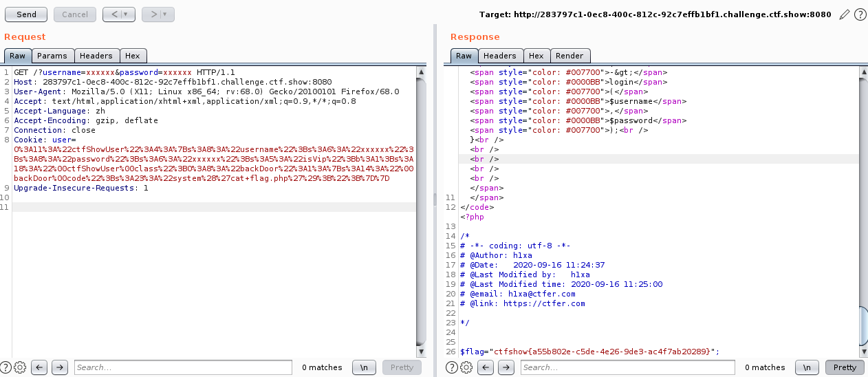Screen dimensions: 868x377
Task: Open help via top-right question mark icon
Action: tap(860, 14)
